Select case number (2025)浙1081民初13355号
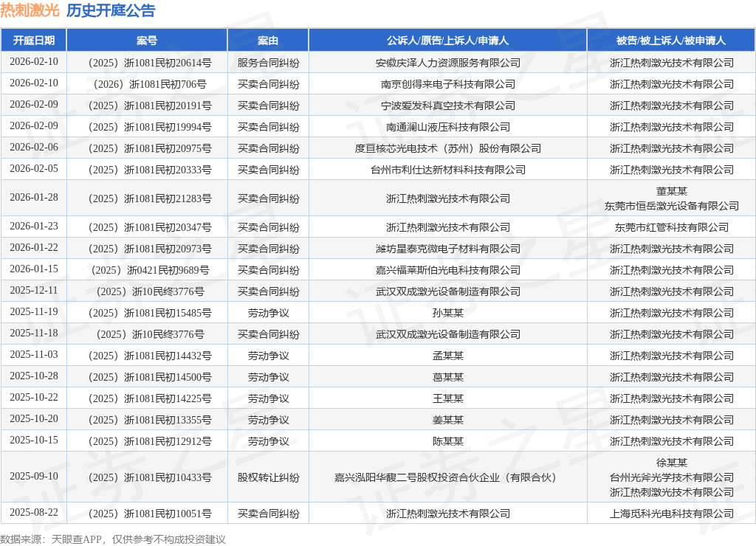This screenshot has width=756, height=546. [150, 421]
